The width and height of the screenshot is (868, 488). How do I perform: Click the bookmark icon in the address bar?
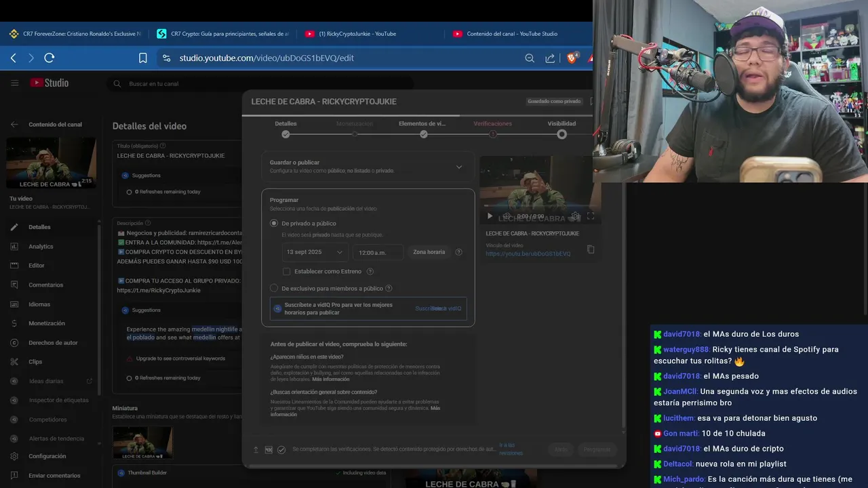point(143,58)
